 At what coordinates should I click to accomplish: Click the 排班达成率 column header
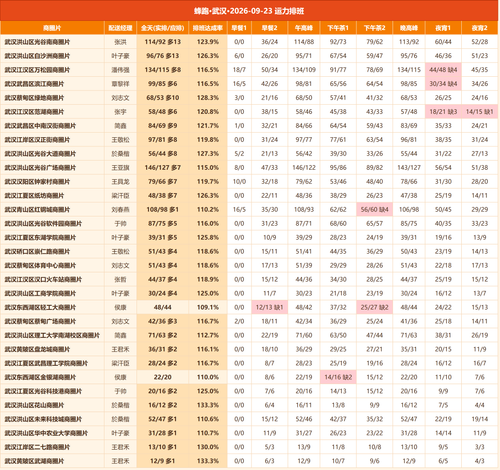point(208,28)
